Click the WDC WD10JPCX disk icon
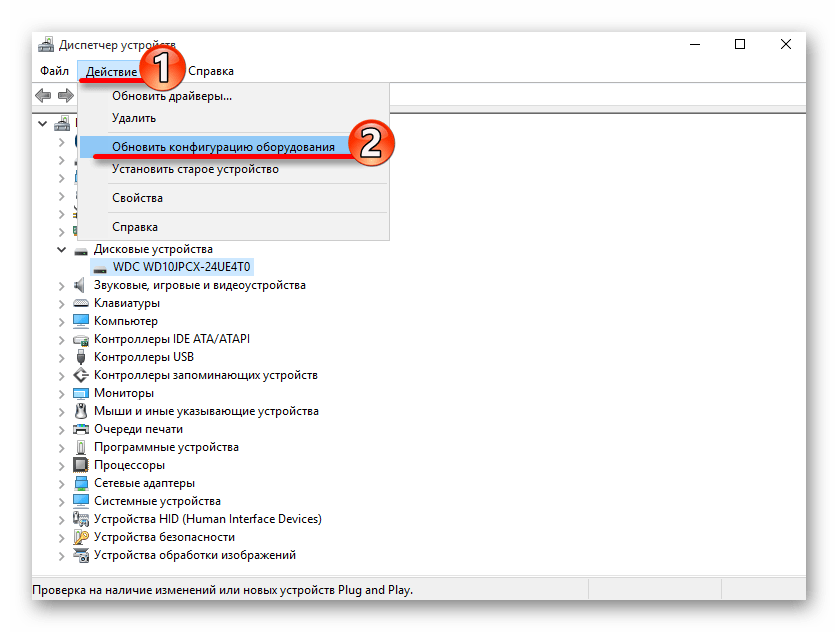The height and width of the screenshot is (632, 838). point(100,268)
